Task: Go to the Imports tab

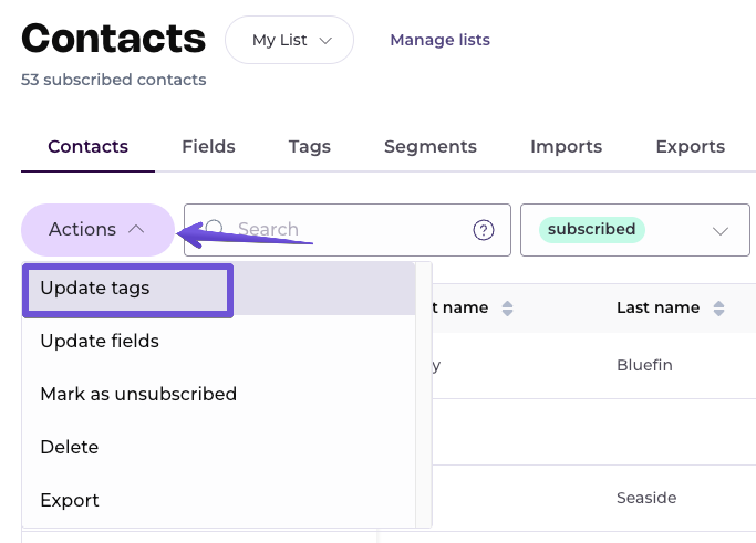Action: pos(566,147)
